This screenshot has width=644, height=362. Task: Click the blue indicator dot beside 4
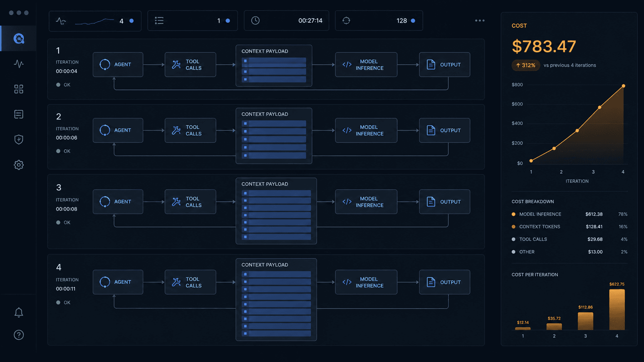132,21
